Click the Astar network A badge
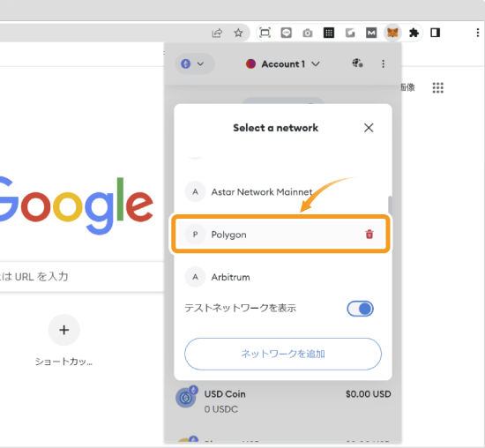This screenshot has height=448, width=485. tap(195, 192)
